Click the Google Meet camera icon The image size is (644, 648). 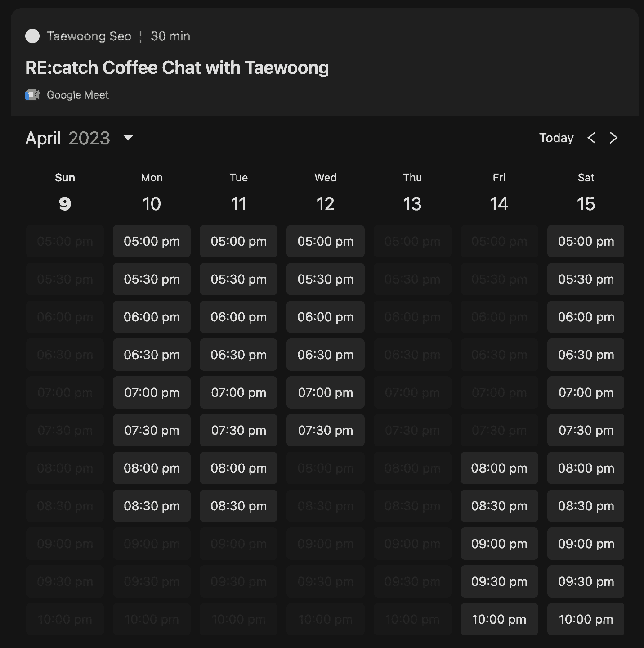tap(32, 95)
